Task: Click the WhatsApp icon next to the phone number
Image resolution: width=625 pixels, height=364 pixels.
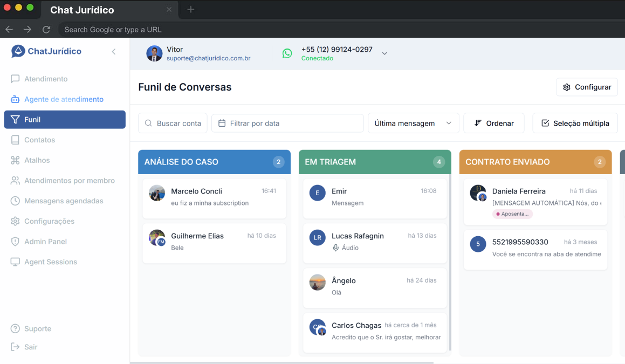Action: 287,53
